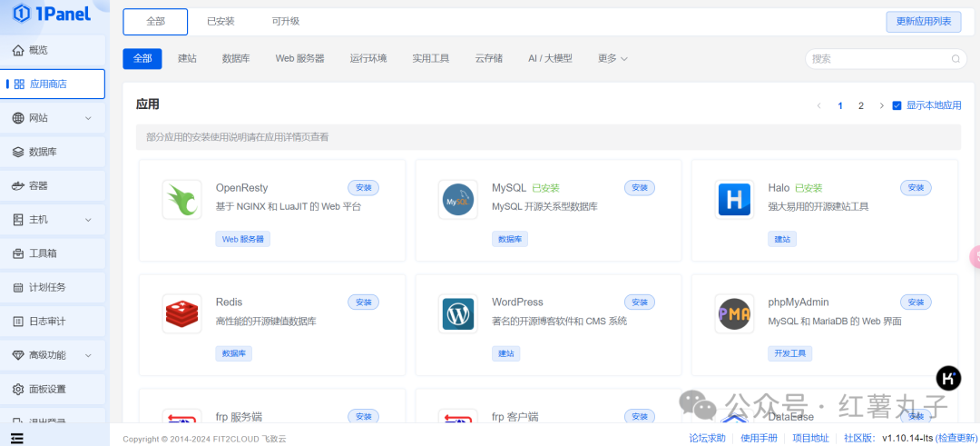Filter apps by 云存储 category

489,58
